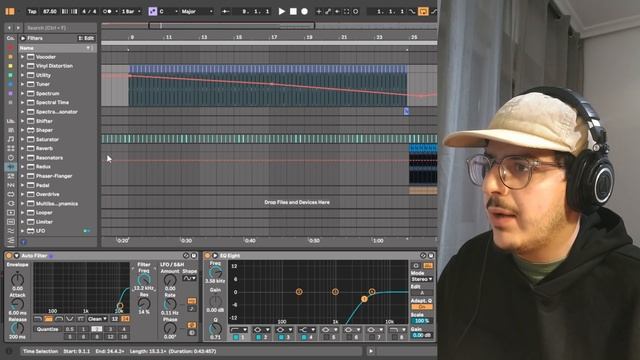640x360 pixels.
Task: Open EQ Eight Mode Stereo dropdown
Action: coord(421,279)
